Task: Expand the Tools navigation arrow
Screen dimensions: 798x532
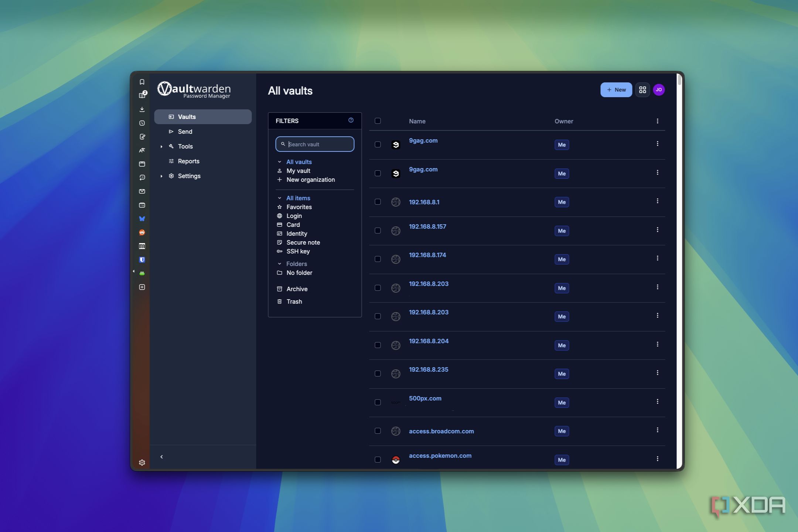Action: pyautogui.click(x=161, y=147)
